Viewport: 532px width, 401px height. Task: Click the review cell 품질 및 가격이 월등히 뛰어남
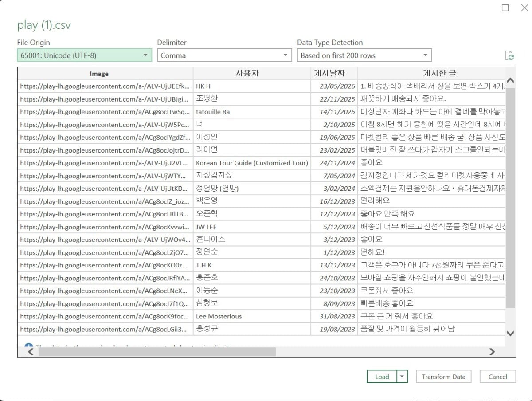[431, 329]
